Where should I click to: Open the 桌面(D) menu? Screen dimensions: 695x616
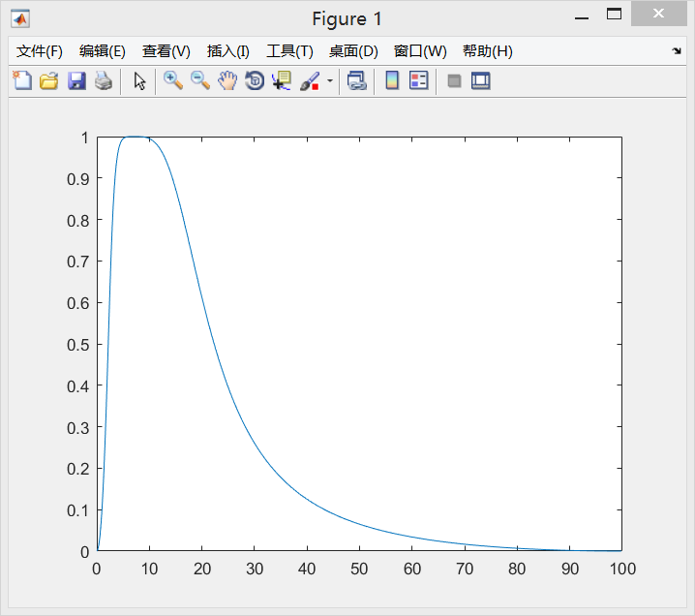pos(353,51)
